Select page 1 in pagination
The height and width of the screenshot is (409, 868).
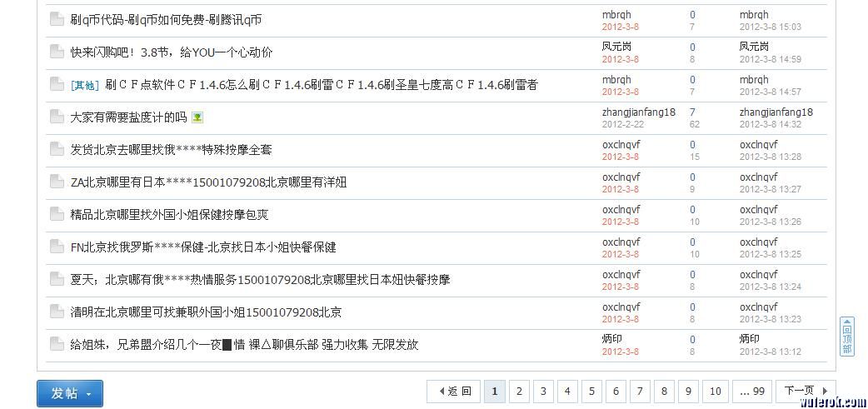(x=494, y=392)
